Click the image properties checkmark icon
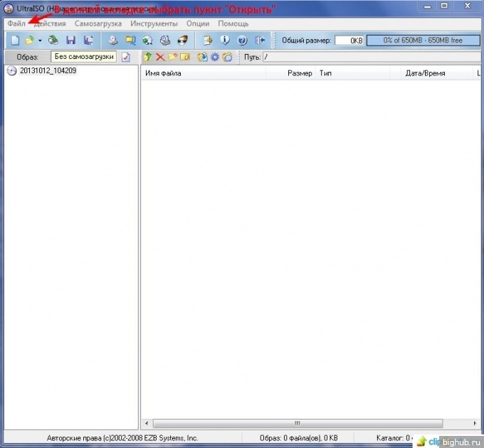Screen dimensions: 484x448 click(126, 57)
